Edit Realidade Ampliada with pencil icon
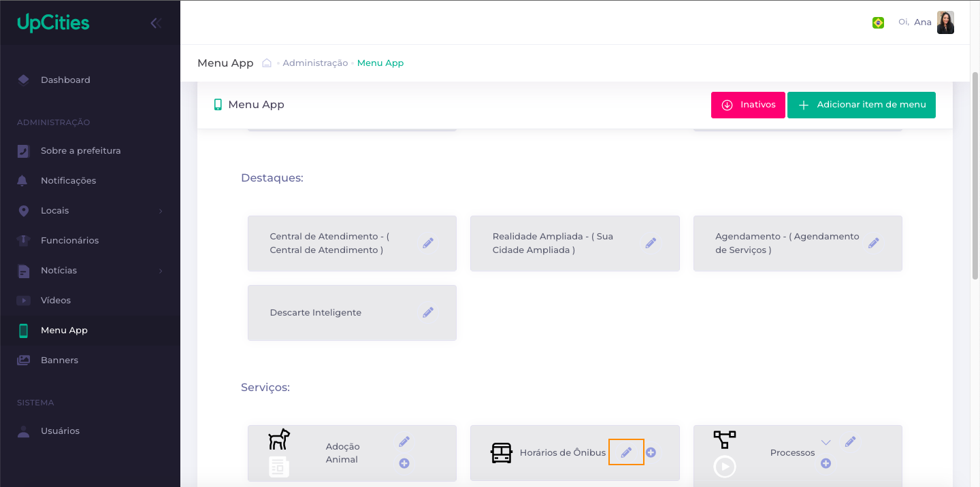The height and width of the screenshot is (487, 980). pyautogui.click(x=651, y=243)
